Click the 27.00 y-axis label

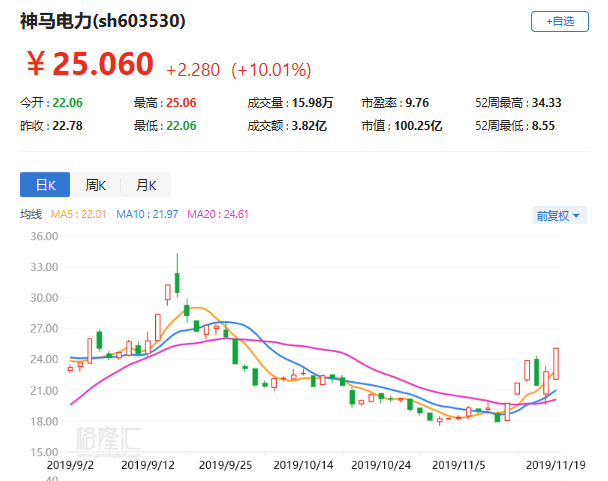click(44, 329)
